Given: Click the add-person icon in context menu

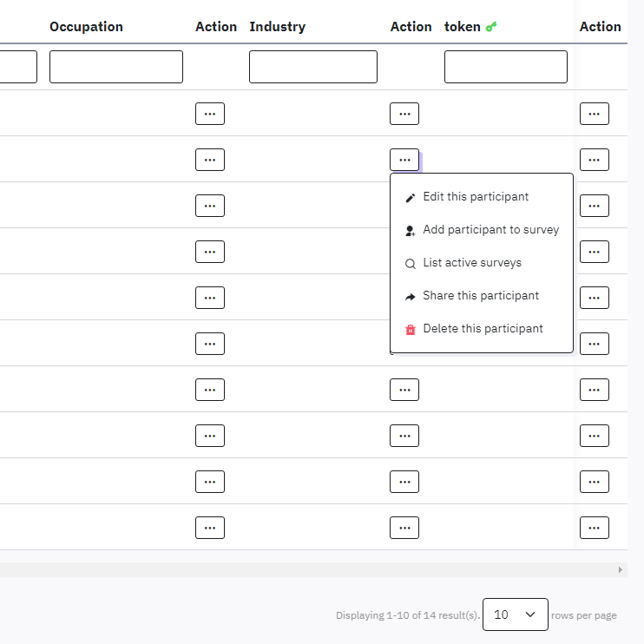Looking at the screenshot, I should (411, 231).
